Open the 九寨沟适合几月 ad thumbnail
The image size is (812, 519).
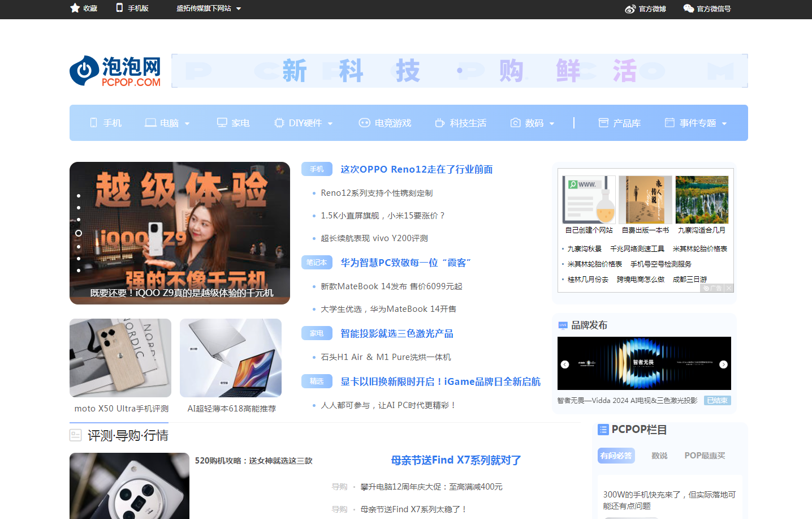point(702,199)
